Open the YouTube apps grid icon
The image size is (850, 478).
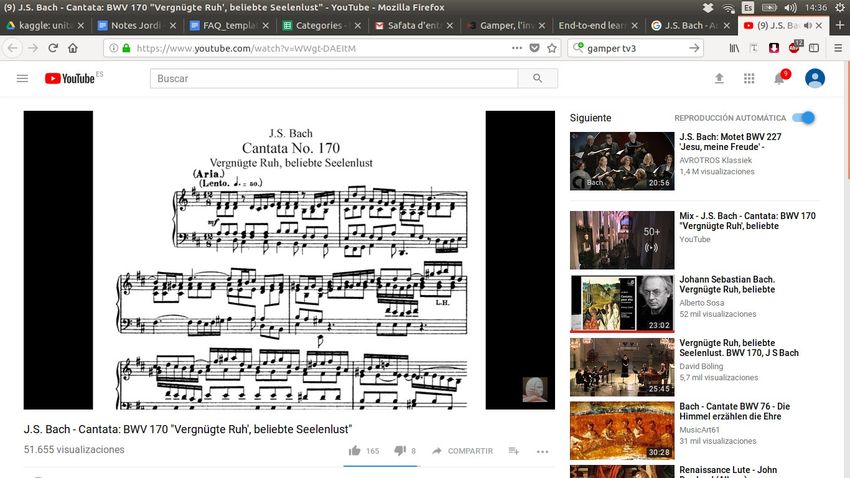749,79
